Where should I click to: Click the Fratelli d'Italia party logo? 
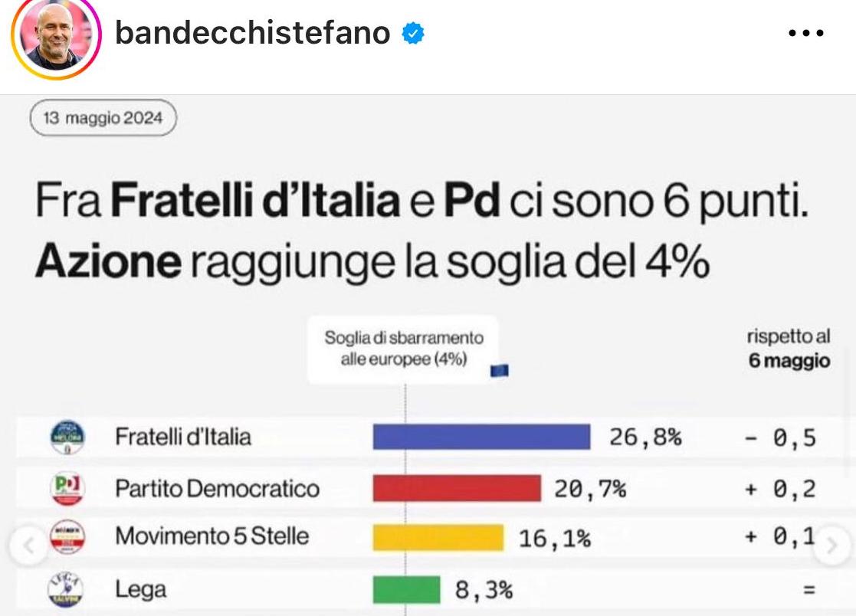tap(67, 437)
